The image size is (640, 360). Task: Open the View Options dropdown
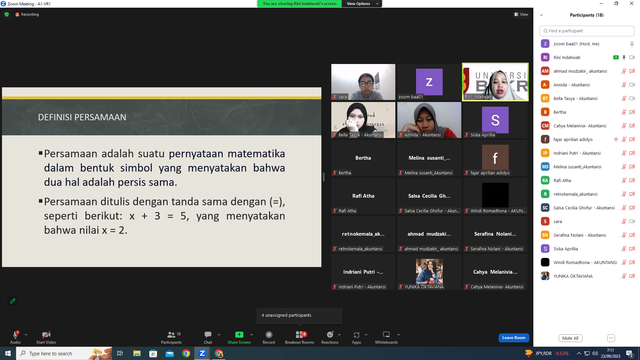(x=362, y=4)
